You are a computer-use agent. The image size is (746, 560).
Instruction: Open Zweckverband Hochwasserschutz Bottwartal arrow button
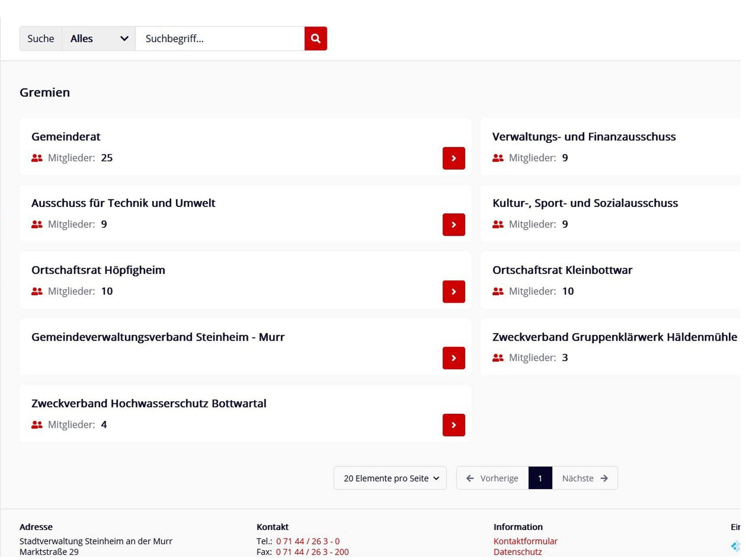(x=454, y=425)
